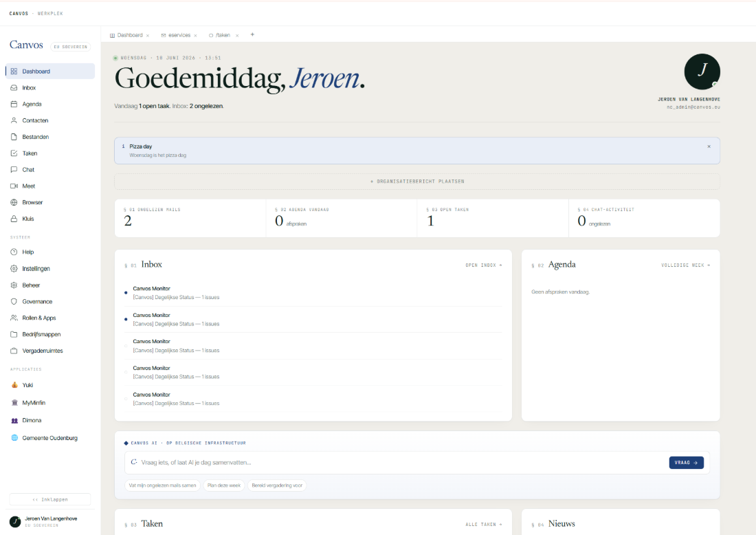Click the Chat bubble icon
This screenshot has height=535, width=756.
14,170
